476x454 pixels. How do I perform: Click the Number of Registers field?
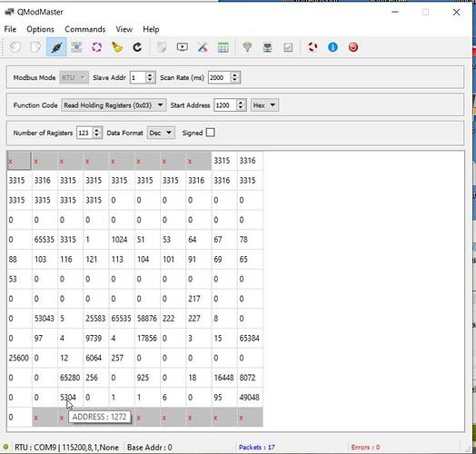(x=84, y=133)
